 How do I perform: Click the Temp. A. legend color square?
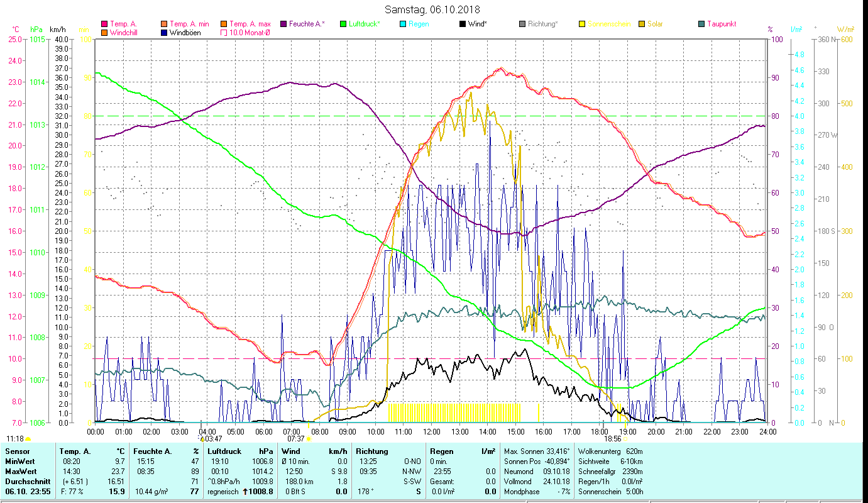(104, 24)
